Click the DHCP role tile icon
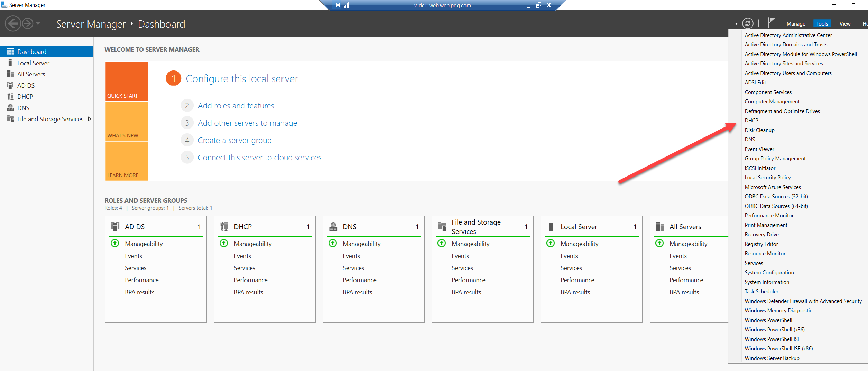 (x=224, y=226)
